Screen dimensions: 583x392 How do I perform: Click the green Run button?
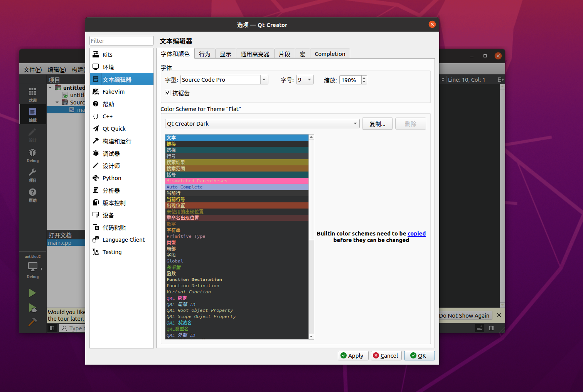point(33,293)
